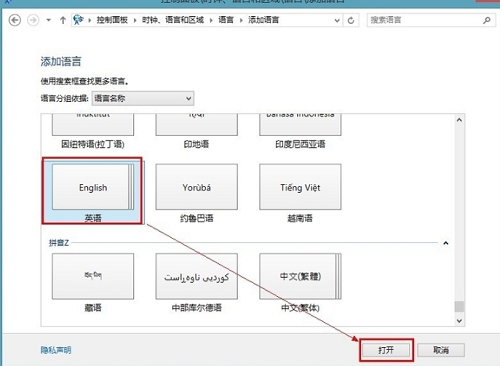Select the Yorùbá language tile
The height and width of the screenshot is (366, 500).
pos(197,187)
